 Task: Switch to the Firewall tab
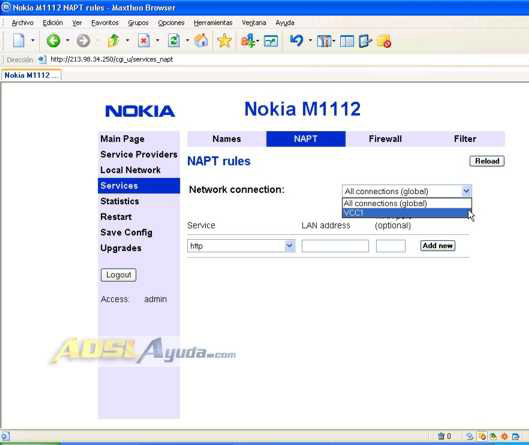pyautogui.click(x=385, y=139)
